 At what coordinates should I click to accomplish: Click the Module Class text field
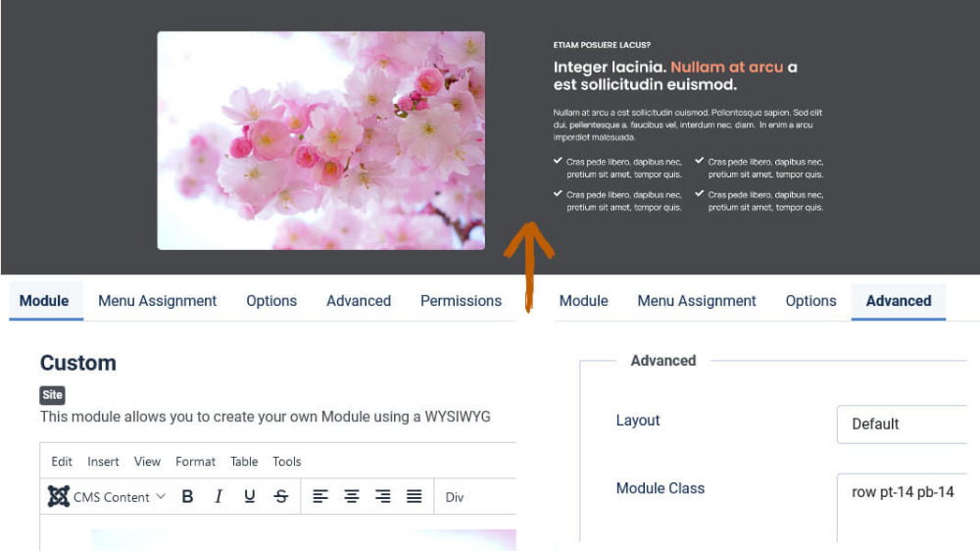pyautogui.click(x=902, y=506)
